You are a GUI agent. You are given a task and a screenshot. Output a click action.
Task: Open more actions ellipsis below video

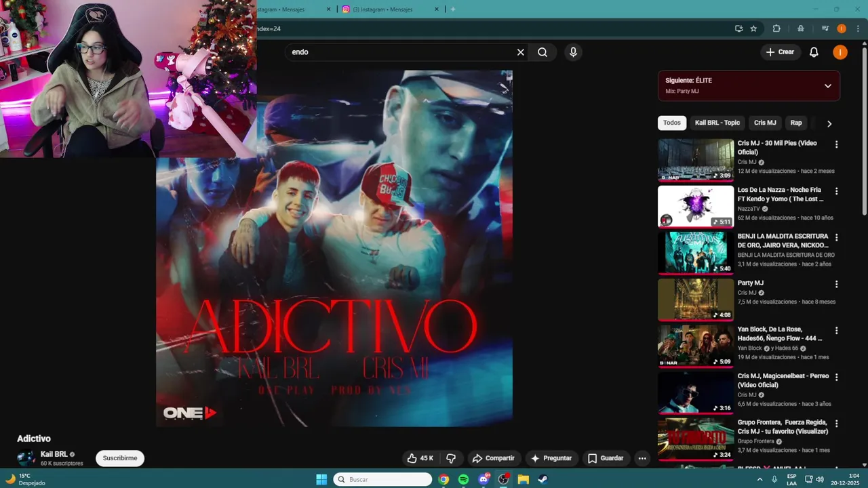[642, 458]
